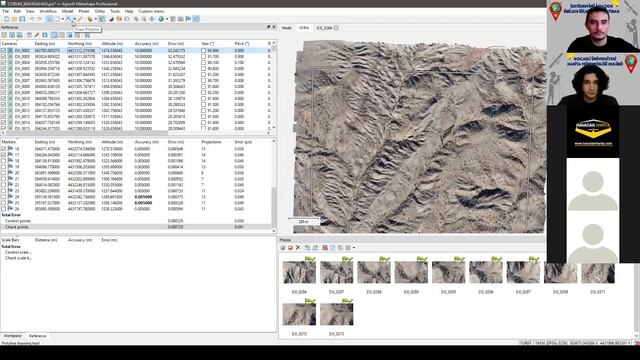Open the File menu
This screenshot has width=640, height=360.
5,11
